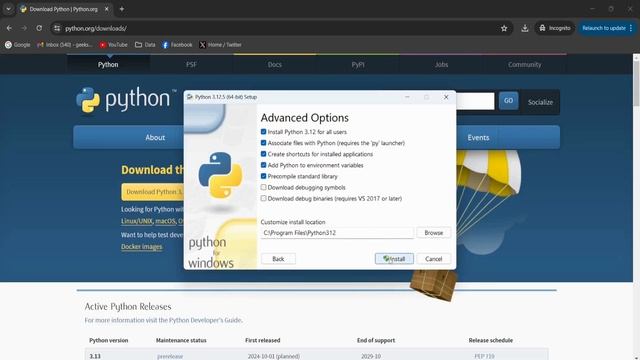Screen dimensions: 640x360
Task: Open the Data bookmarks folder
Action: (x=145, y=45)
